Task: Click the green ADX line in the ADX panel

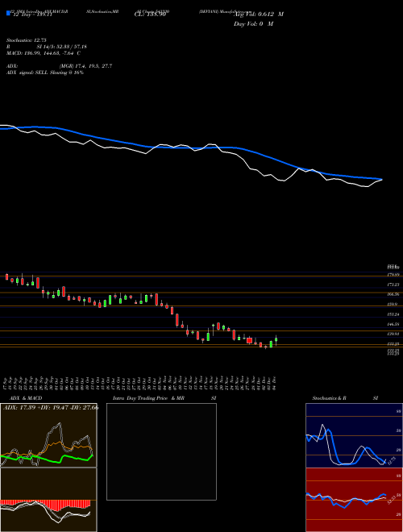Action: tap(47, 459)
